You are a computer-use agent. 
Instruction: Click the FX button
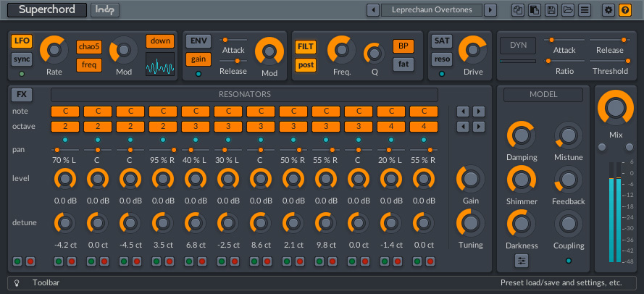(21, 94)
